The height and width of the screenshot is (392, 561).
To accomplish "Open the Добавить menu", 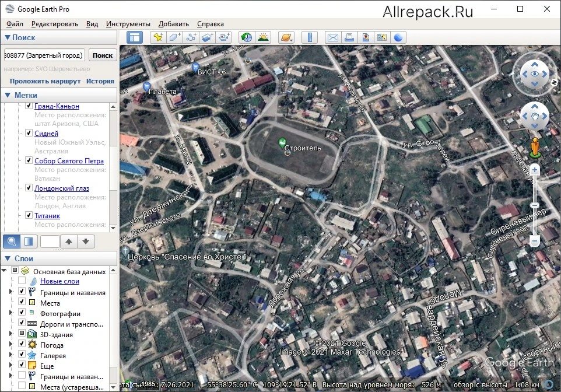I will (174, 24).
